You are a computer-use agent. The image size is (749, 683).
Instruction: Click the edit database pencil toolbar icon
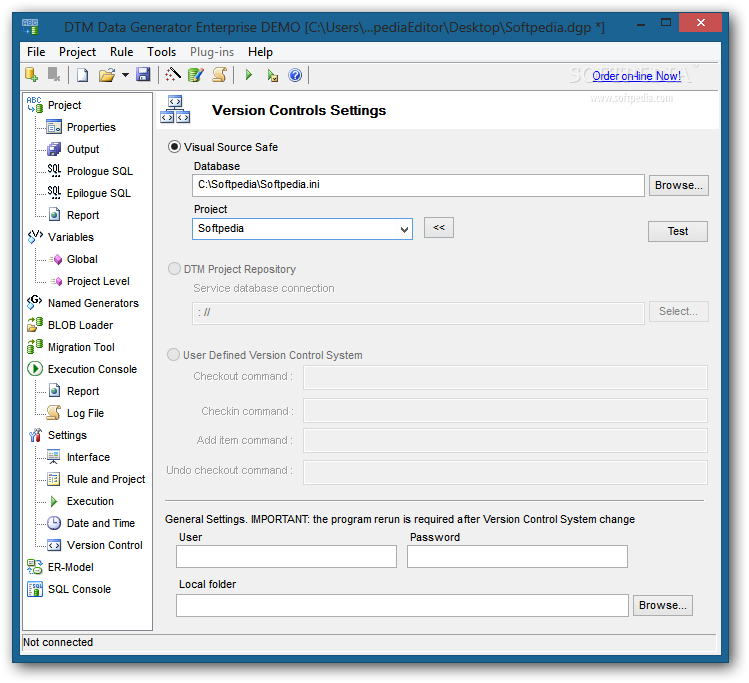point(195,75)
